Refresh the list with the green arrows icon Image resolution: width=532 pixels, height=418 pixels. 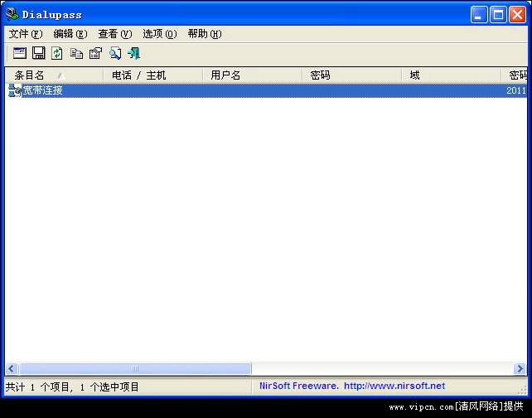pyautogui.click(x=57, y=53)
